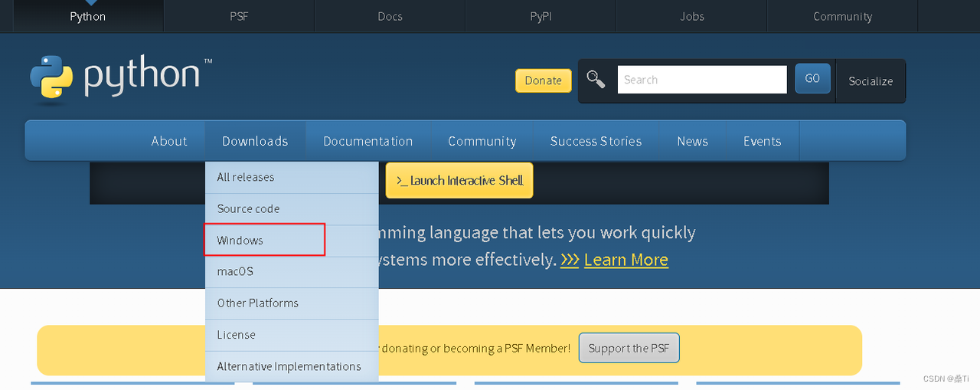Select All releases in Downloads menu

[292, 177]
